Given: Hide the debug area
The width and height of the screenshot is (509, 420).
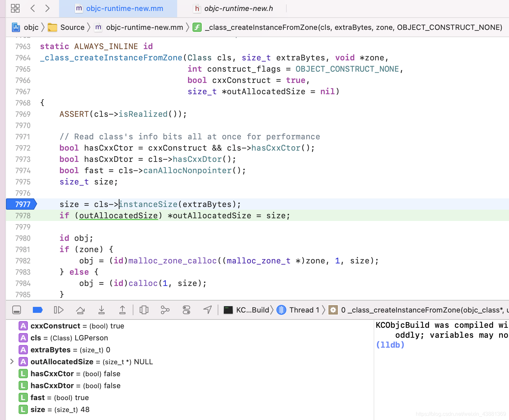Looking at the screenshot, I should (17, 310).
